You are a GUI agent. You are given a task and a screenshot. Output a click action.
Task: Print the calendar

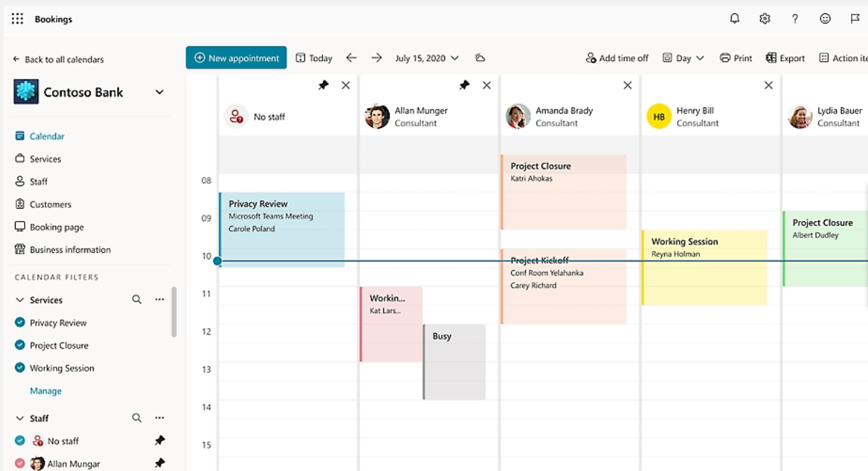[735, 58]
